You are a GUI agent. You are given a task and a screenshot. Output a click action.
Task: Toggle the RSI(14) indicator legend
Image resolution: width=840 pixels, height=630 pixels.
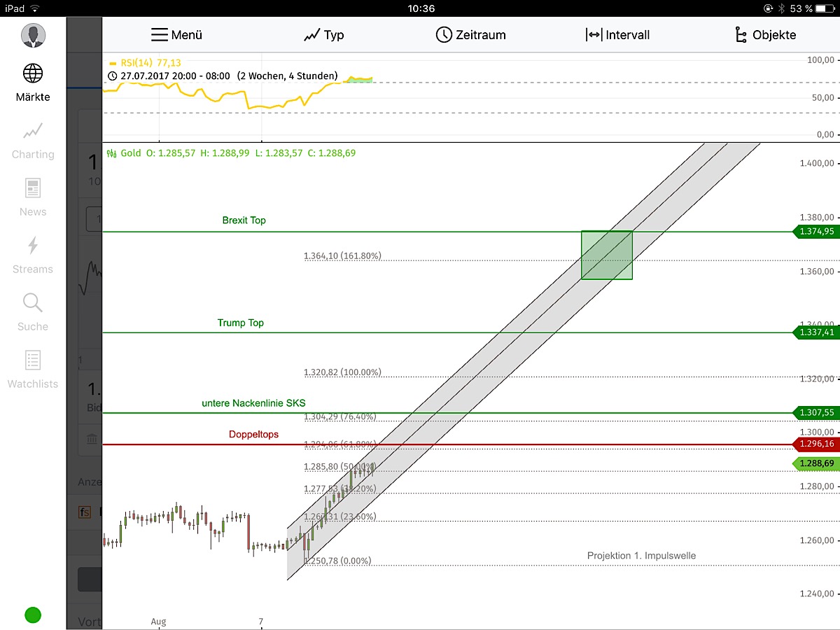coord(149,62)
